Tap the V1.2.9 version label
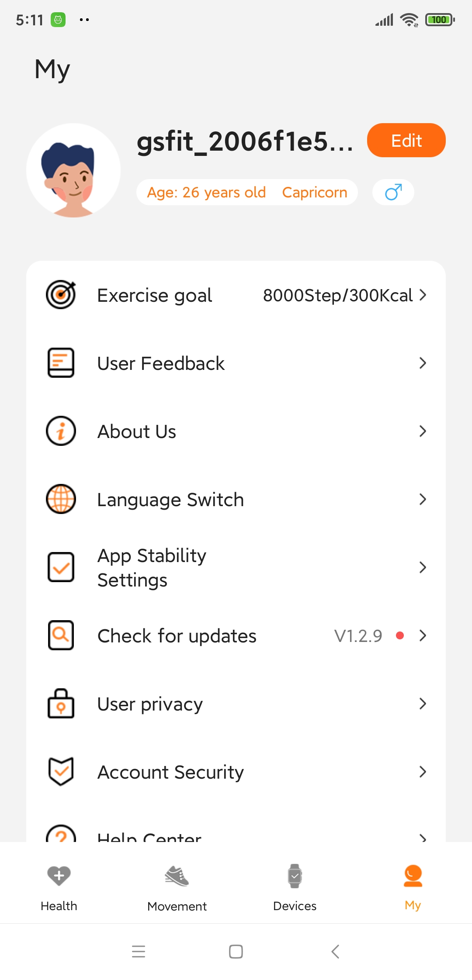Screen dimensions: 472x980 [358, 636]
